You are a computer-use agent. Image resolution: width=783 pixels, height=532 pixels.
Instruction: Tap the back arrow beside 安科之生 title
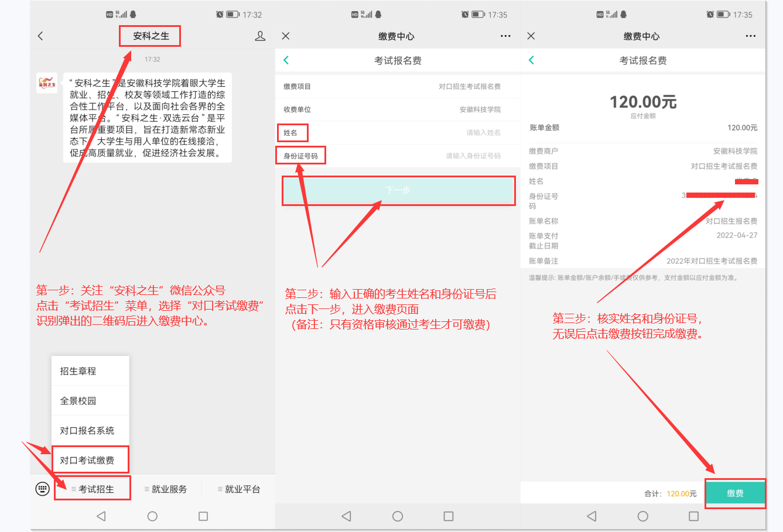point(40,36)
